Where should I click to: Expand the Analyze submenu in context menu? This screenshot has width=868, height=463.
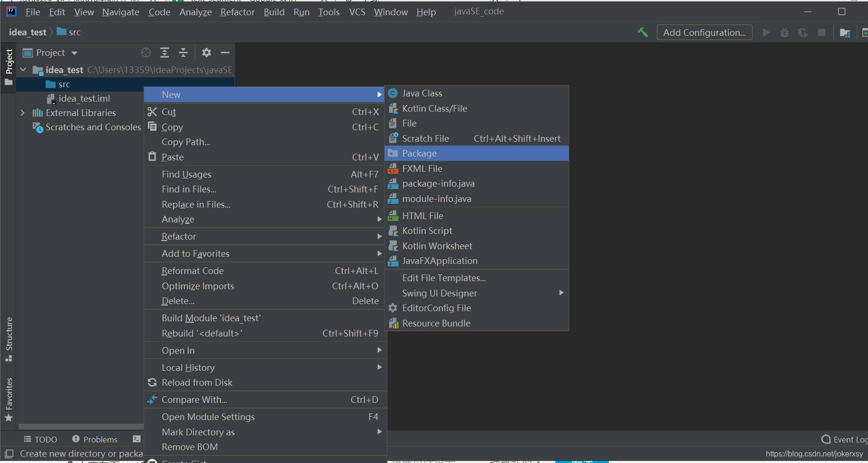pos(264,219)
